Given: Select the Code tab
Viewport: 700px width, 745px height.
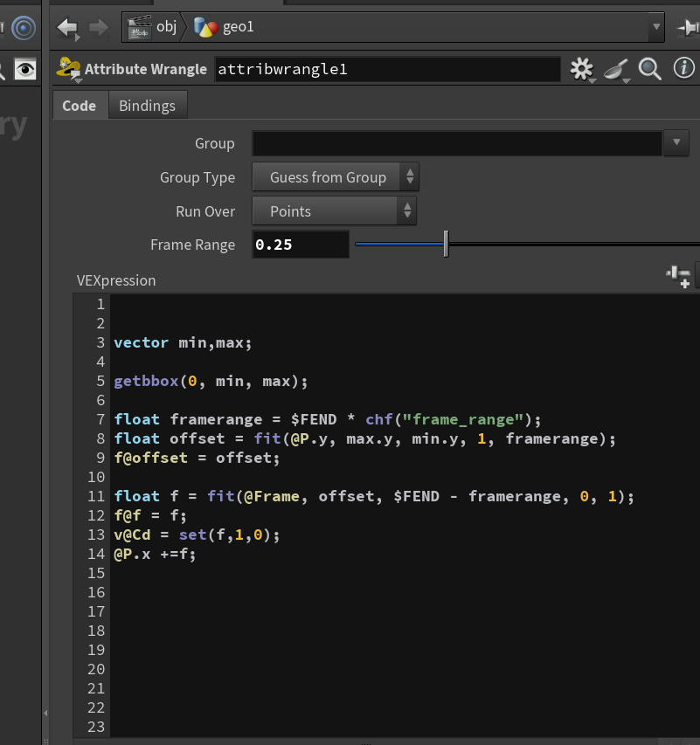Looking at the screenshot, I should click(80, 106).
